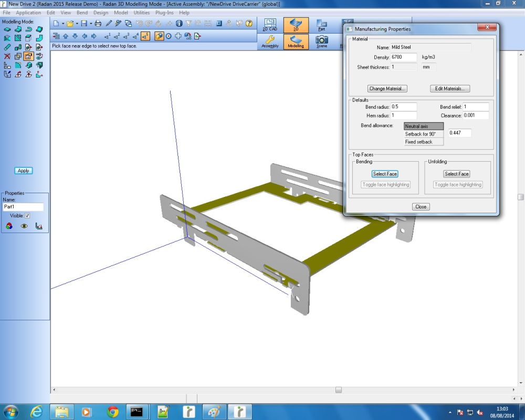Click the Bend radius input field
Viewport: 525px width, 420px height.
pos(403,107)
